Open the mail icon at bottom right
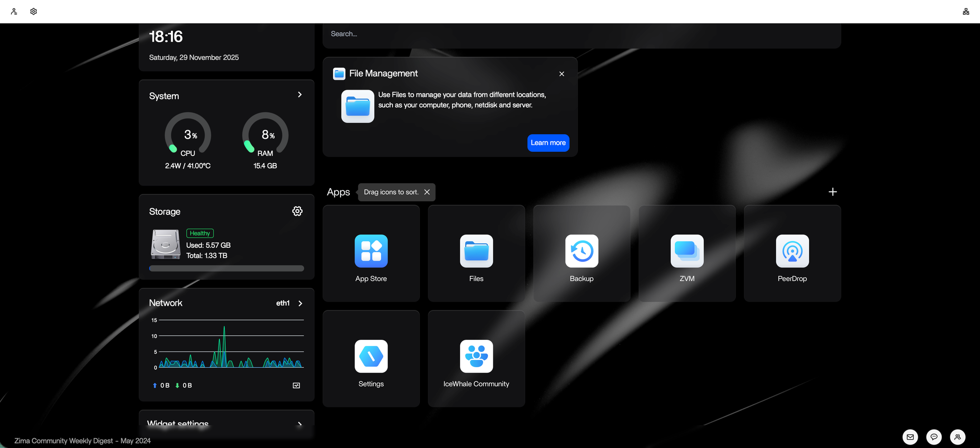 click(x=910, y=437)
